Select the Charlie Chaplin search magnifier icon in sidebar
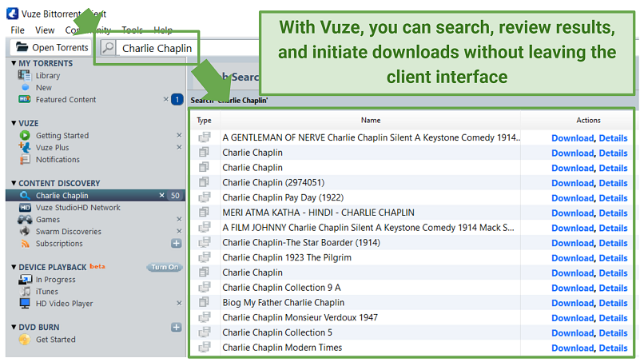Image resolution: width=644 pixels, height=362 pixels. click(x=25, y=196)
